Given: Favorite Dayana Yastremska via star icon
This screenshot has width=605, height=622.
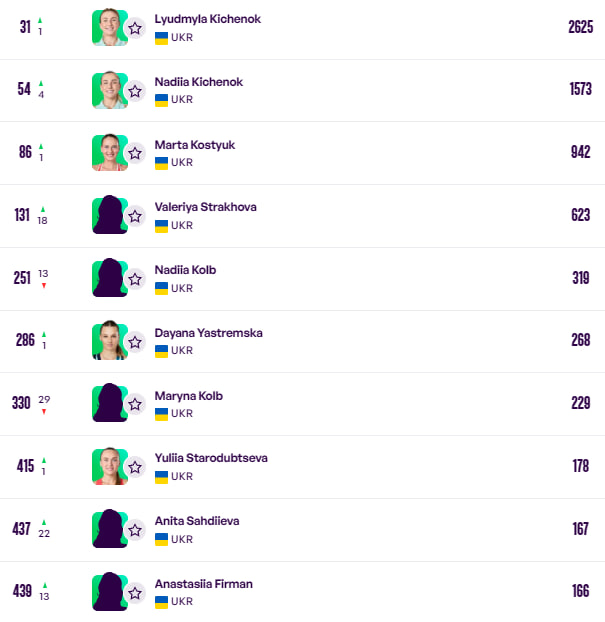Looking at the screenshot, I should pos(135,342).
